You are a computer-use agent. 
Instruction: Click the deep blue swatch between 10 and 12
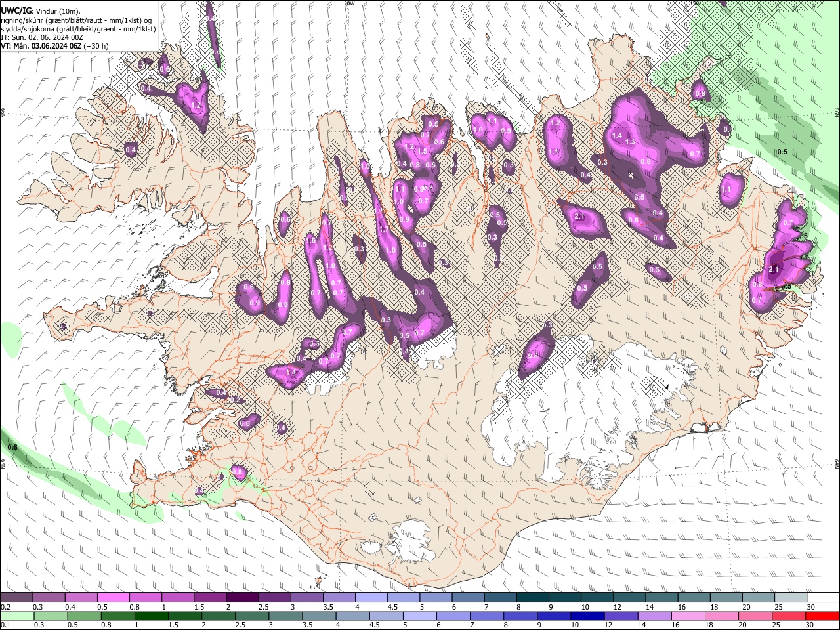[x=587, y=616]
